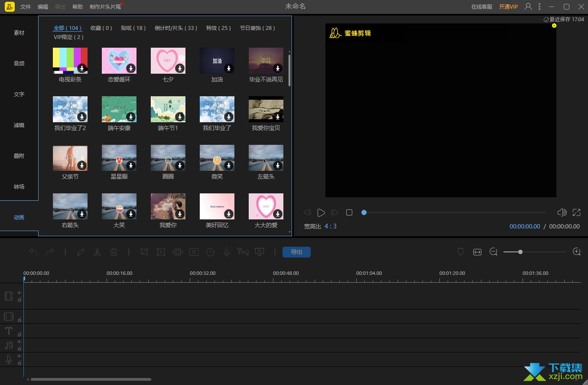Filter animations by 贴纸 (18)
Screen dimensions: 588x385
133,28
